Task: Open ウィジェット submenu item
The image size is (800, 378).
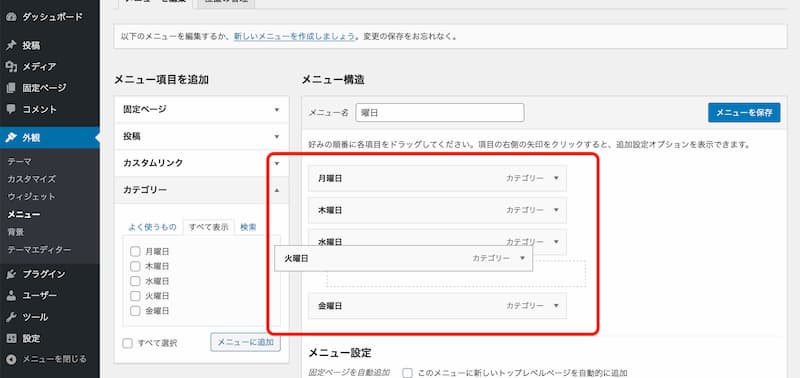Action: tap(31, 196)
